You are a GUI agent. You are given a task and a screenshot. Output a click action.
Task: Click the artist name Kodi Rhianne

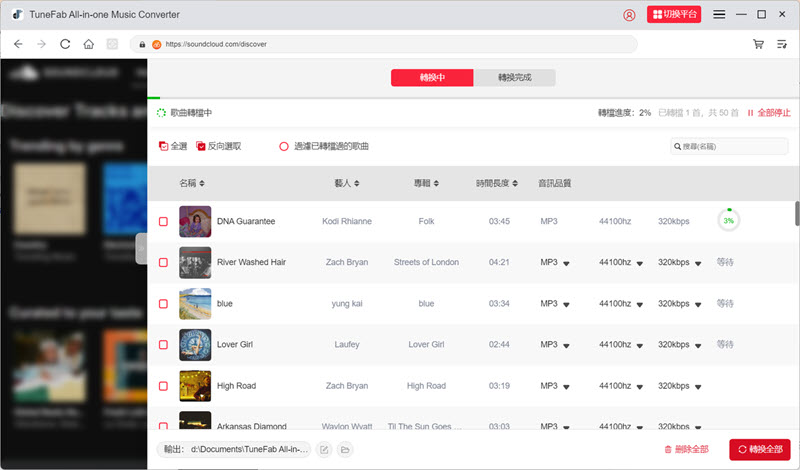(x=347, y=221)
